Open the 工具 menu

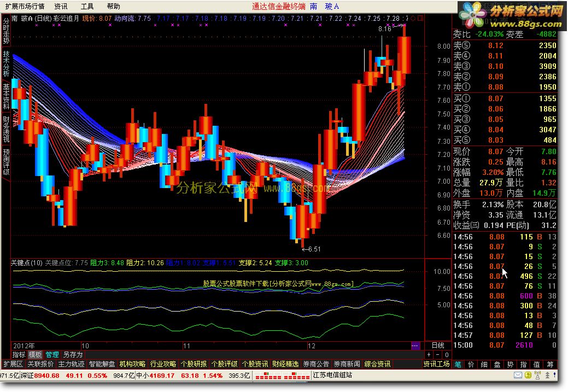point(87,6)
